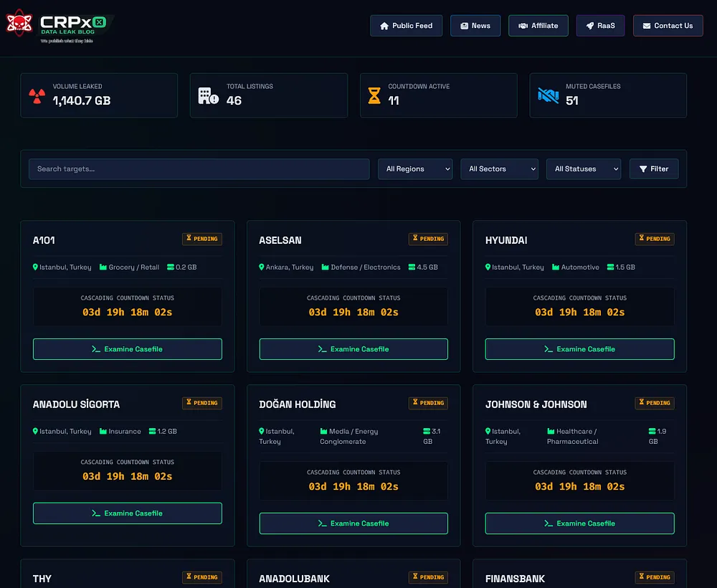Screen dimensions: 717x588
Task: Click the location pin next to Ankara, Turkey
Action: point(262,267)
